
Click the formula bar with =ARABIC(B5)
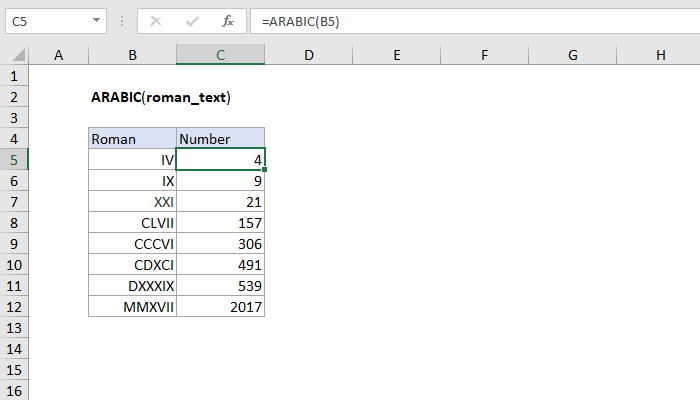point(475,21)
